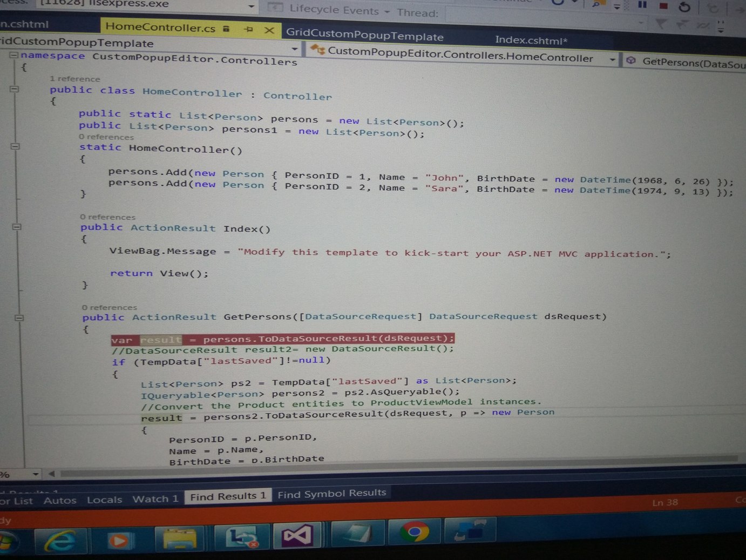The width and height of the screenshot is (746, 560).
Task: Open the editor zoom level dropdown
Action: click(x=36, y=474)
